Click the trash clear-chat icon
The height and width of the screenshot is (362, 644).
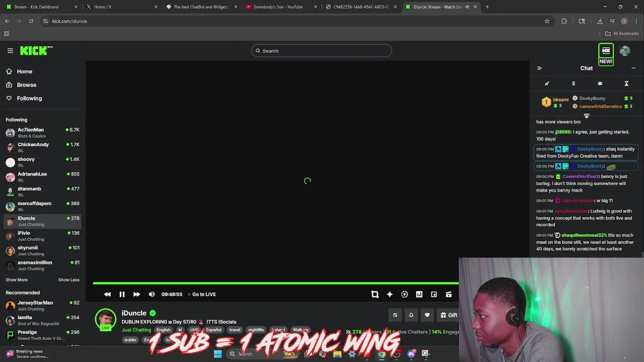pos(574,83)
